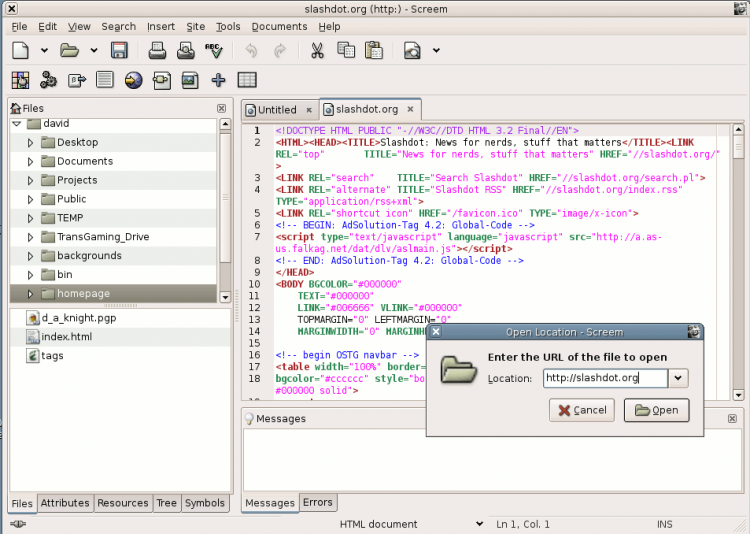Click the Print icon
Image resolution: width=750 pixels, height=534 pixels.
[159, 50]
